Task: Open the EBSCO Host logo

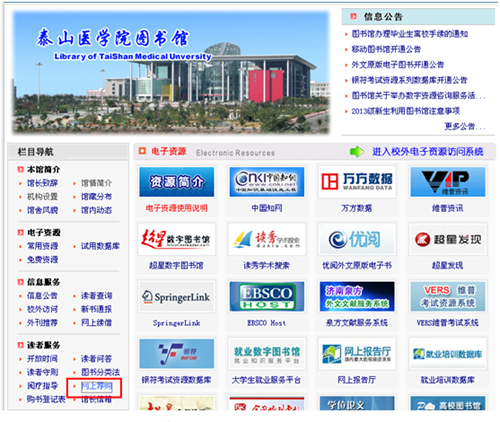Action: coord(267,297)
